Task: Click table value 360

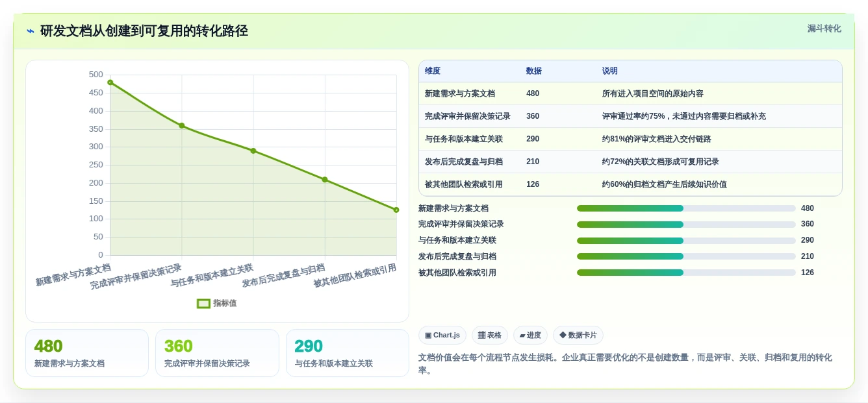Action: tap(533, 116)
